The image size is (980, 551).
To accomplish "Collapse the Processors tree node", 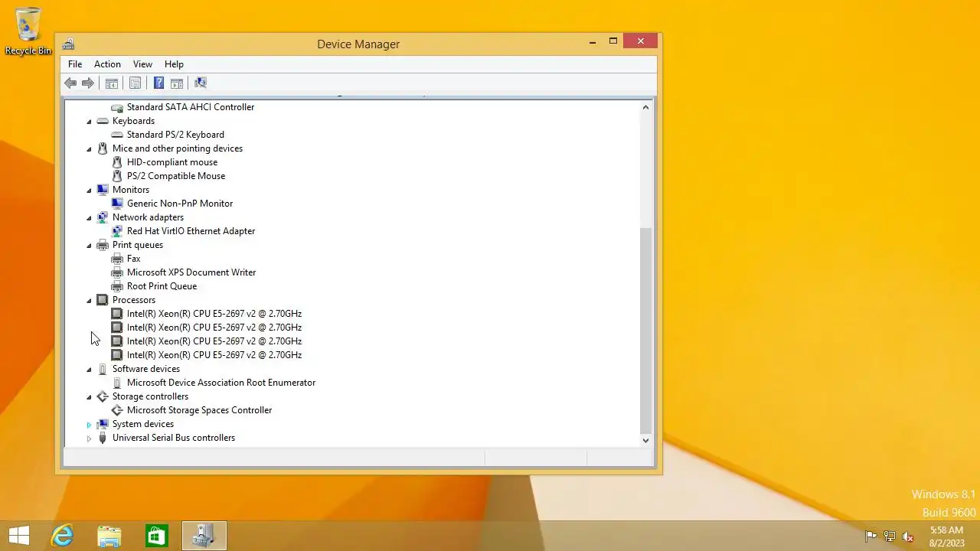I will pos(89,300).
